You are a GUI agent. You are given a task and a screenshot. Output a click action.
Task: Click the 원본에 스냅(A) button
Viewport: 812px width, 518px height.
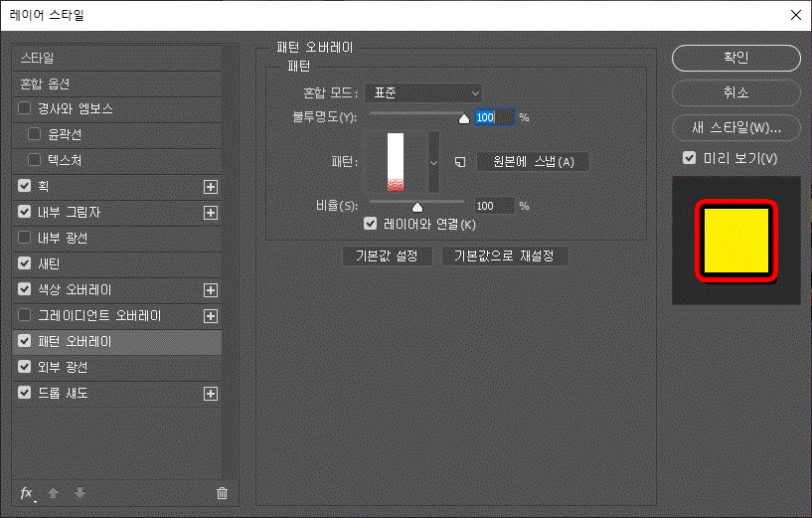tap(533, 162)
